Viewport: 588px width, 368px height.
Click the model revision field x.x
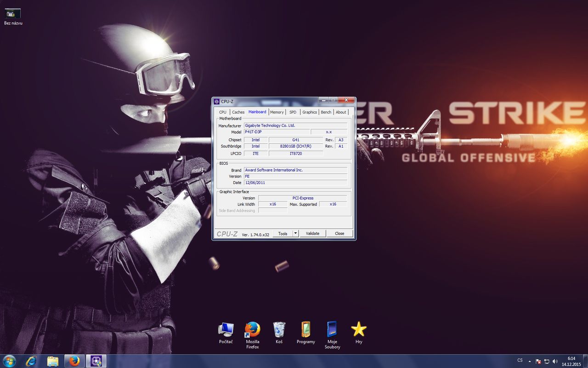pos(329,132)
